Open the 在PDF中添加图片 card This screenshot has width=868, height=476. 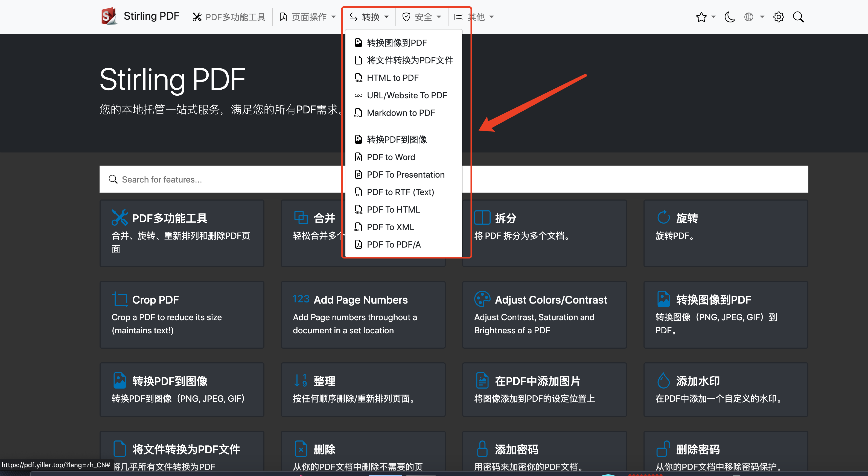544,389
